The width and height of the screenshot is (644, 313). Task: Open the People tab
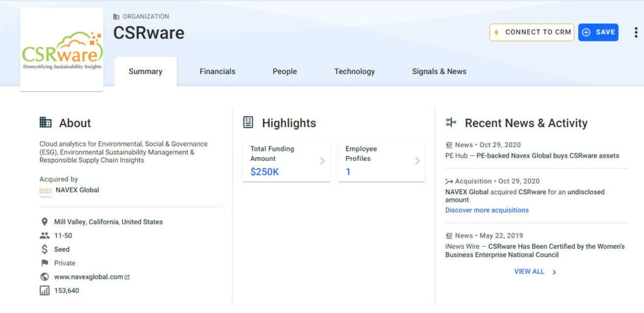[x=285, y=72]
